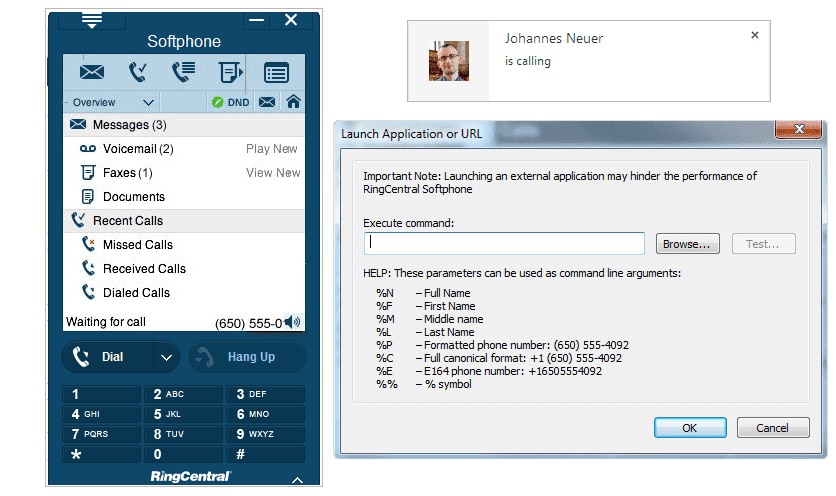Image resolution: width=836 pixels, height=496 pixels.
Task: Tap dialpad key 8 TUV
Action: [x=183, y=434]
